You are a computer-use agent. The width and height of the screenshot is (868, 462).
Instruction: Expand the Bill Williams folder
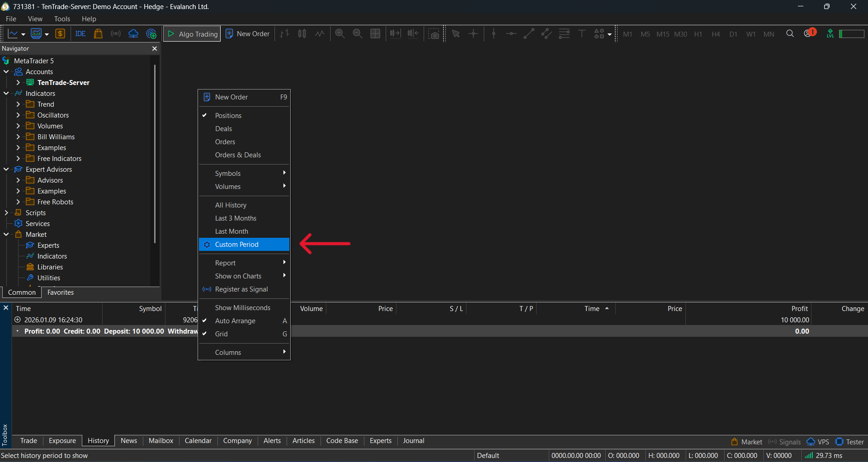18,137
